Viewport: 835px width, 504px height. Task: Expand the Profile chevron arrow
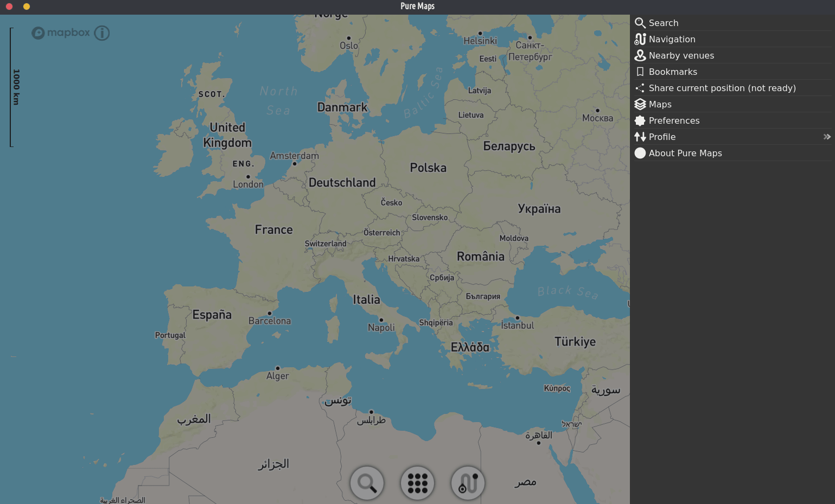click(827, 137)
